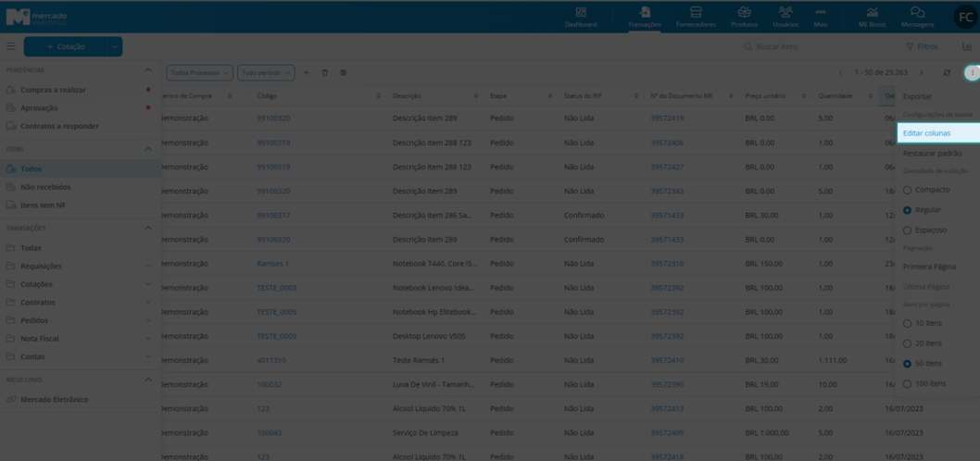This screenshot has height=461, width=980.
Task: Go to the previous page arrow
Action: pyautogui.click(x=841, y=73)
